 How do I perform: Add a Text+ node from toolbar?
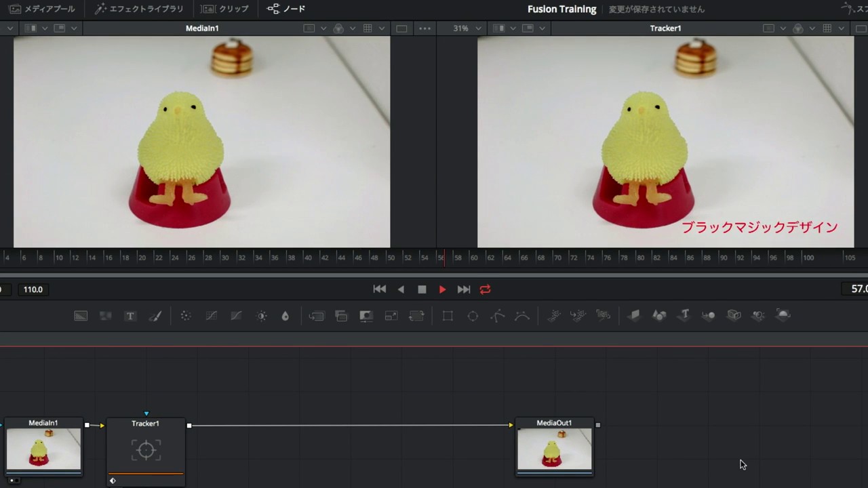point(130,316)
